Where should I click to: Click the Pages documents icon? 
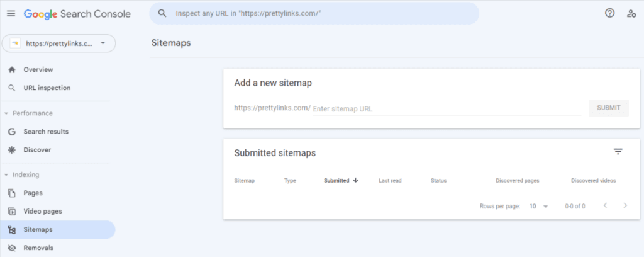12,193
